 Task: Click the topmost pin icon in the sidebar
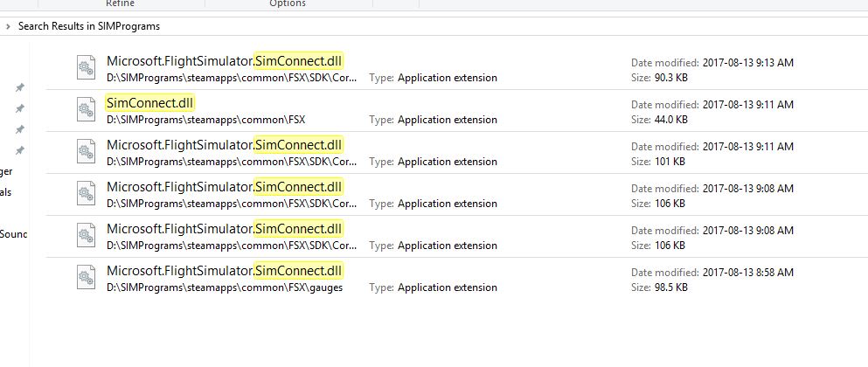pyautogui.click(x=19, y=88)
